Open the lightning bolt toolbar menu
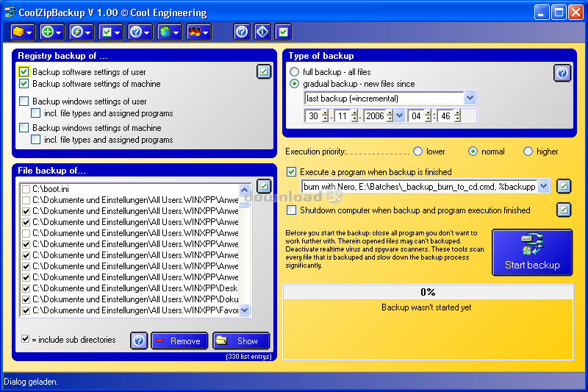 [x=81, y=32]
